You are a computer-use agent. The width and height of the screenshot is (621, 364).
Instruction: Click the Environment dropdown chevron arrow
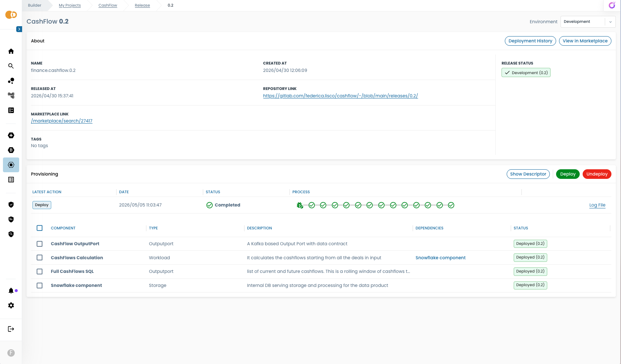pos(610,22)
